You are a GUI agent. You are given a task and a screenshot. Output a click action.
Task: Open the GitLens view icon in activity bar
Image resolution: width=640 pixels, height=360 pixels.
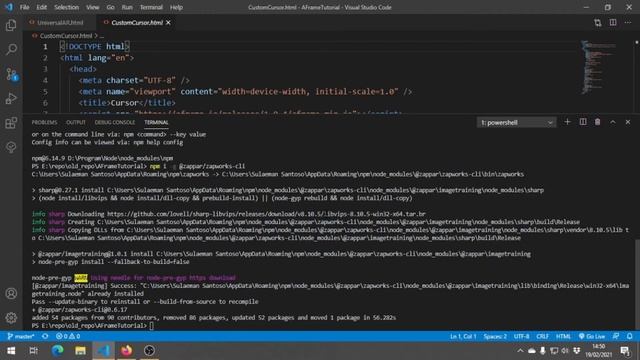(x=11, y=147)
